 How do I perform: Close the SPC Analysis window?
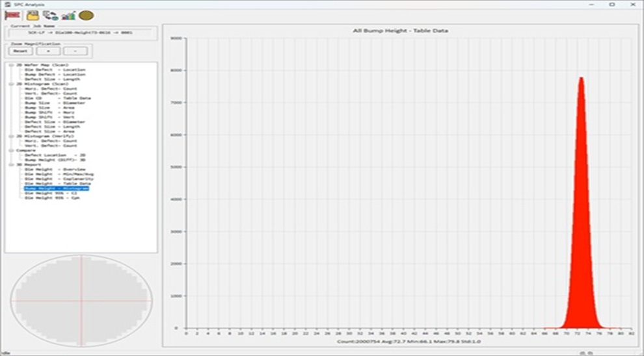coord(633,4)
